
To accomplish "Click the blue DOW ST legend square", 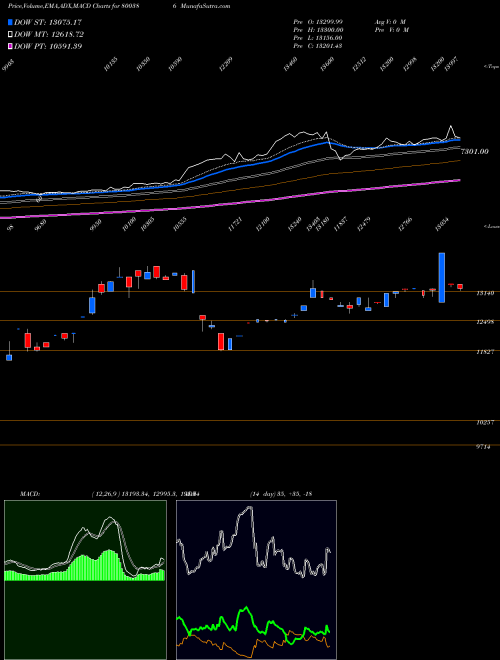I will 11,22.
